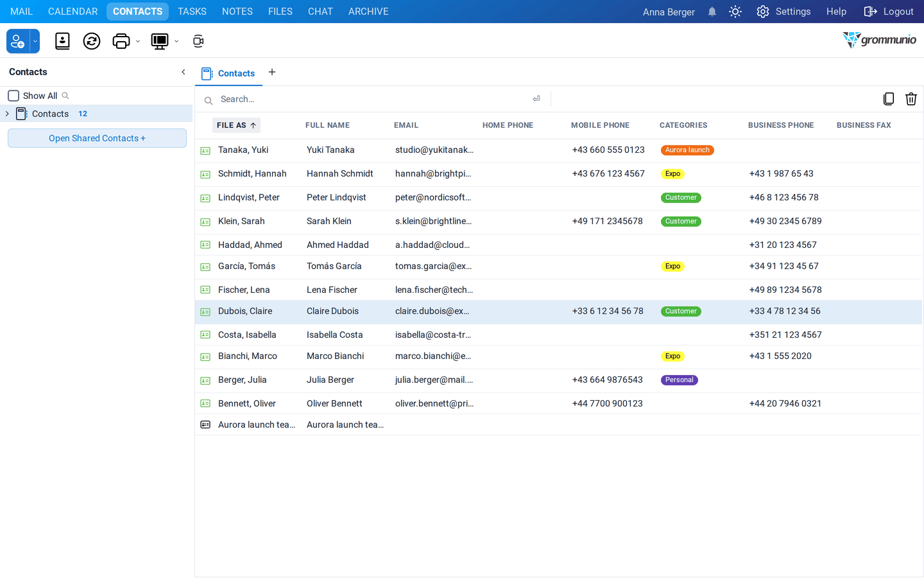Click the CATEGORIES column header
This screenshot has width=924, height=578.
[x=683, y=125]
